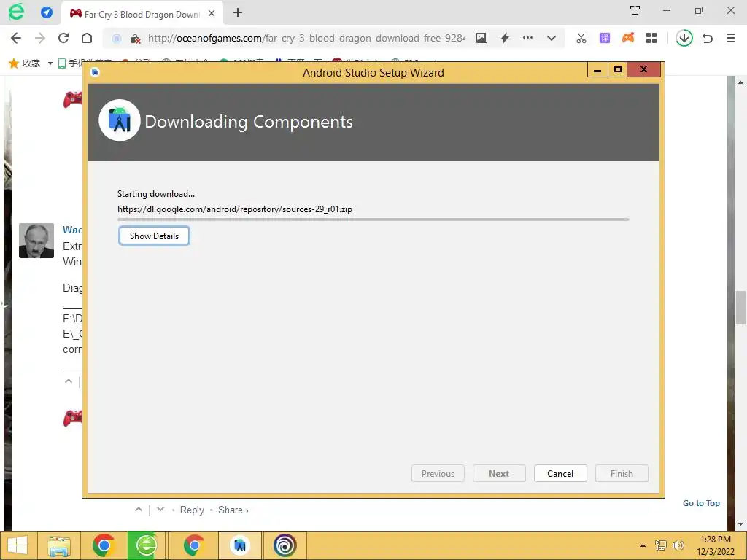The width and height of the screenshot is (747, 560).
Task: Click the wizard title bar app icon
Action: 95,72
